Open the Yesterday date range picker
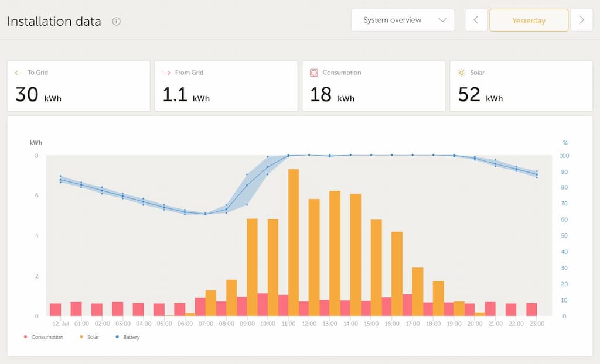 (x=529, y=20)
